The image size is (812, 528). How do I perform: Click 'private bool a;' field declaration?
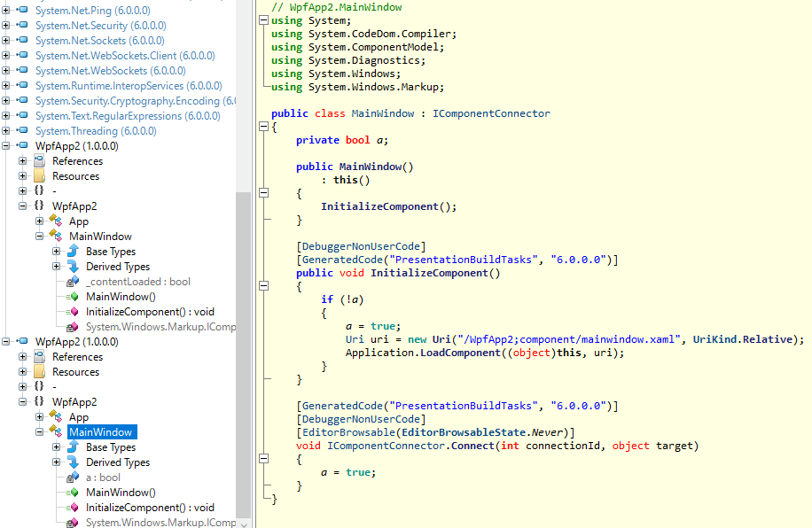342,140
